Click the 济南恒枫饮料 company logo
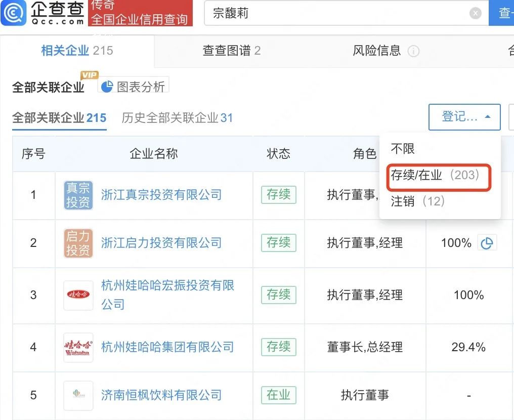 (x=78, y=395)
